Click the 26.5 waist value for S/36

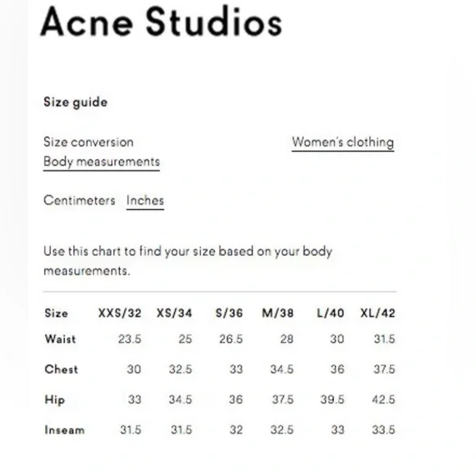[231, 339]
